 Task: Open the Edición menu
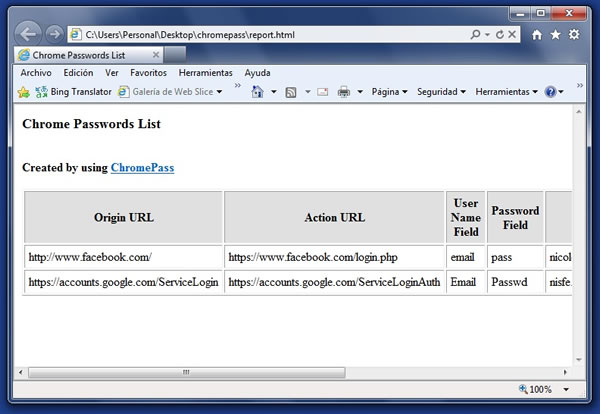click(78, 73)
